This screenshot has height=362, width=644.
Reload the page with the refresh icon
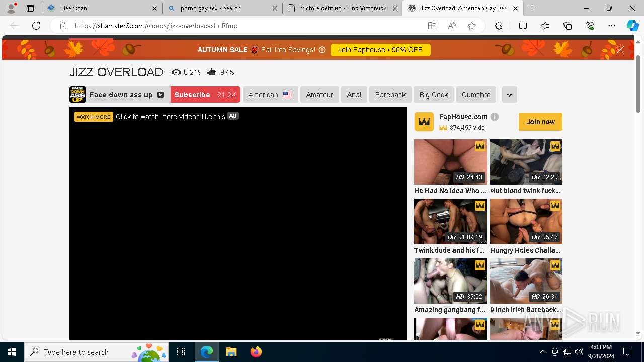point(36,26)
